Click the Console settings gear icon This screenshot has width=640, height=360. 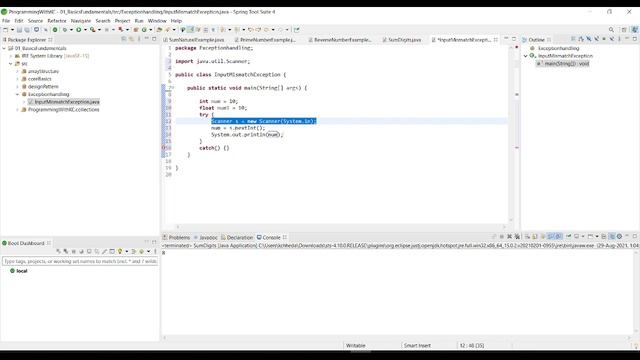tap(620, 237)
